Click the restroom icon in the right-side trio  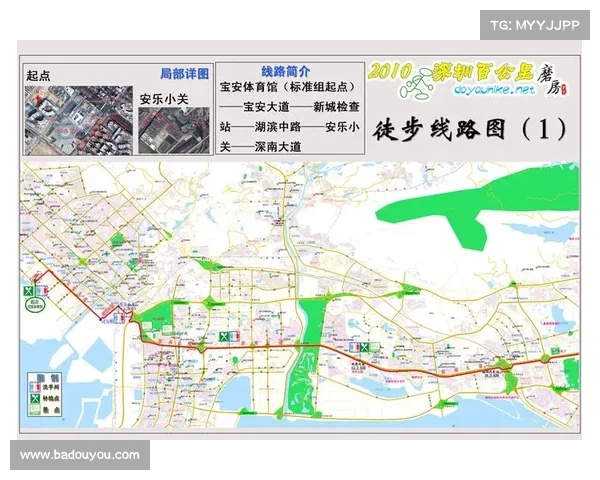point(354,348)
